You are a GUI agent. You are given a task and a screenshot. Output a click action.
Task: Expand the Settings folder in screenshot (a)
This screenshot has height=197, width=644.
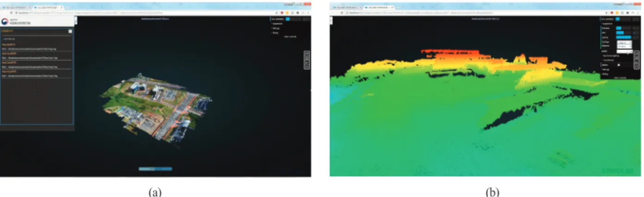pyautogui.click(x=275, y=28)
